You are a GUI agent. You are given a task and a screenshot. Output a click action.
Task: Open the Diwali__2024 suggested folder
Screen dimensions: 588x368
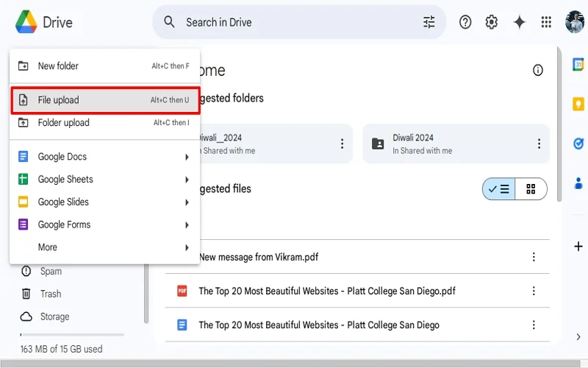276,144
